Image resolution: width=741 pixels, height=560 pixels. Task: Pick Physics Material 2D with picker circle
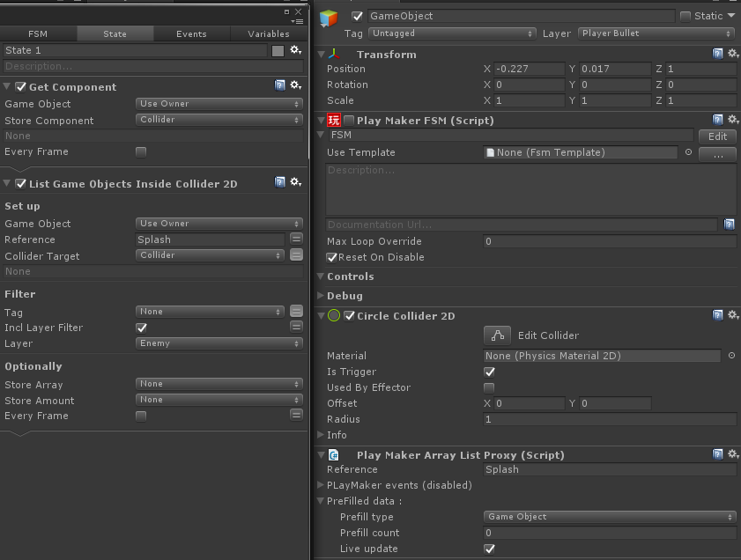pos(731,356)
